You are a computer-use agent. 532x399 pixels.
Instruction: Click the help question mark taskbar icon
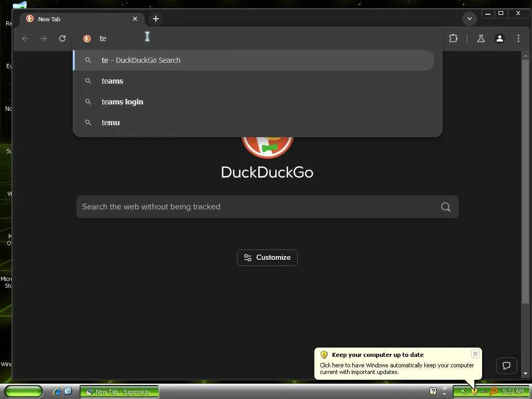[x=433, y=392]
